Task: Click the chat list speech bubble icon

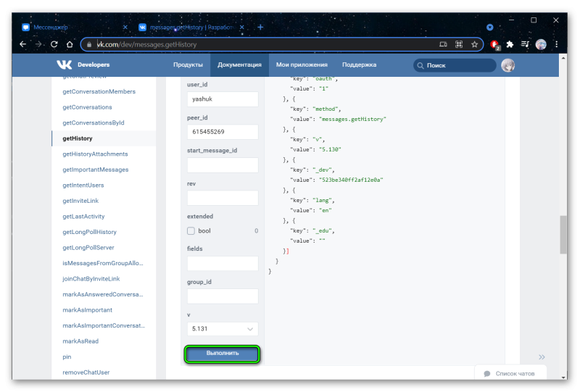Action: [x=487, y=373]
